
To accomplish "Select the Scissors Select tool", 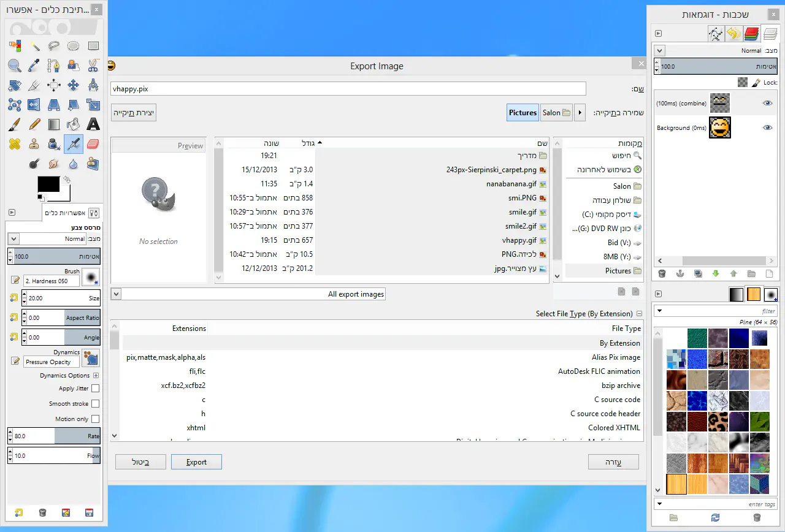I will pos(93,65).
